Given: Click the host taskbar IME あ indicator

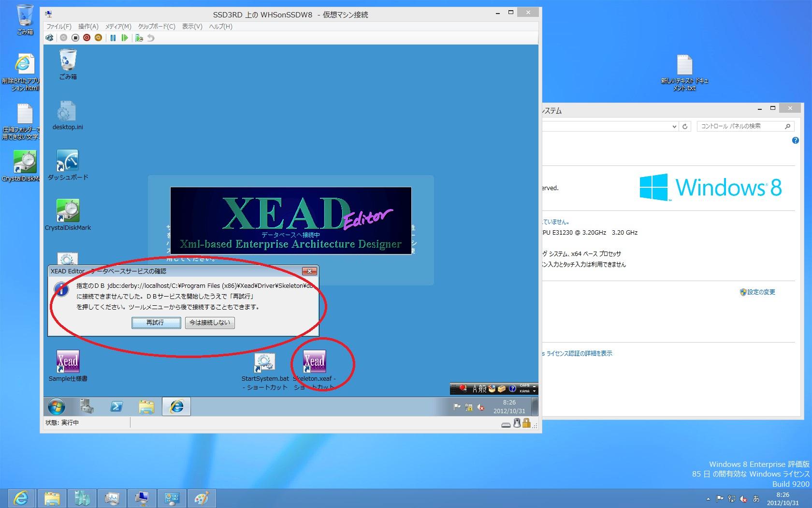Looking at the screenshot, I should pyautogui.click(x=756, y=499).
